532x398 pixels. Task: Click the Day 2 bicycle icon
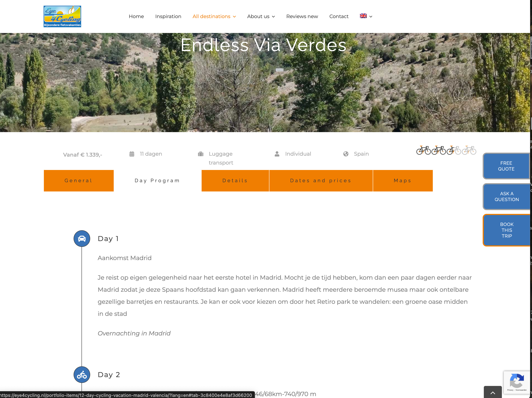tap(82, 375)
